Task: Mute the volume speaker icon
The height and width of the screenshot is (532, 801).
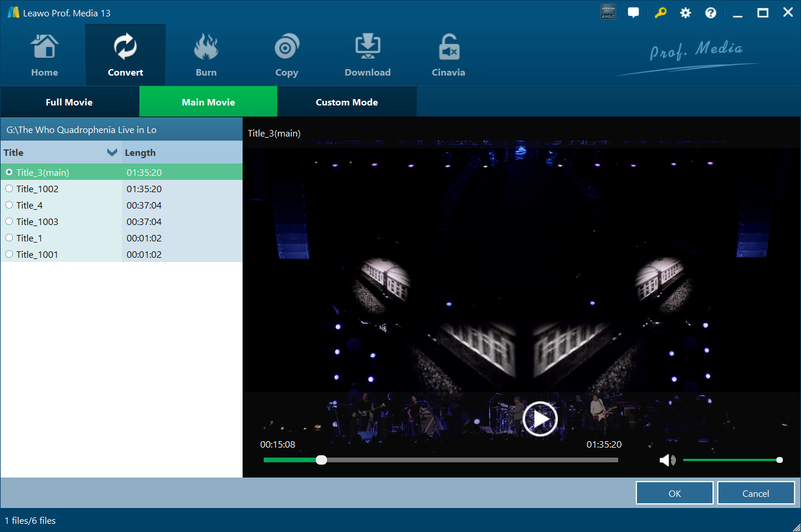Action: 667,460
